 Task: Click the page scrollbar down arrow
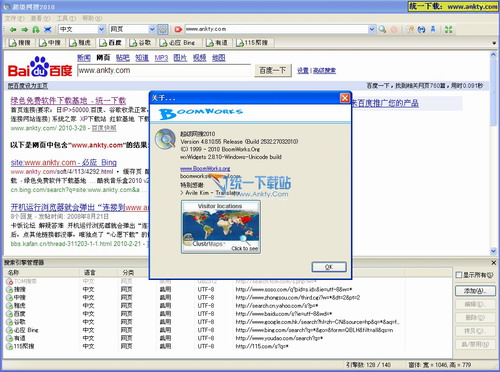[x=493, y=251]
